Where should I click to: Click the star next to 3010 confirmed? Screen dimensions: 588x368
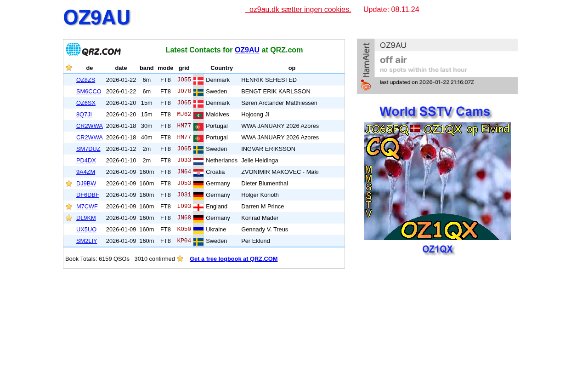pyautogui.click(x=180, y=259)
